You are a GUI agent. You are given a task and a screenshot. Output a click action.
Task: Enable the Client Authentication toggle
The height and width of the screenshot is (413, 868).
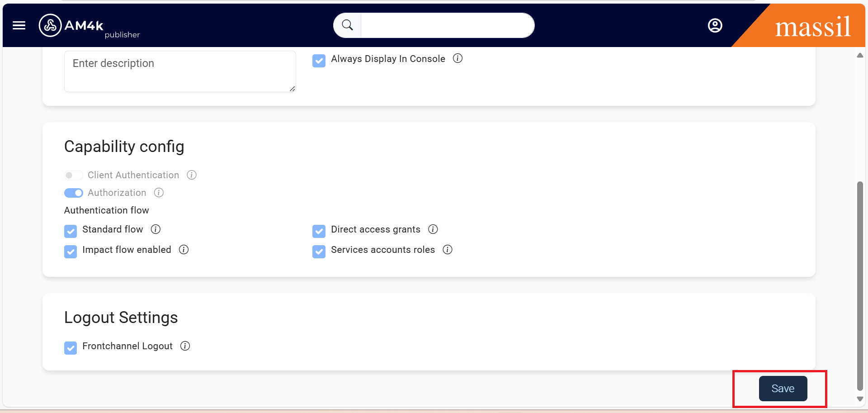click(73, 176)
